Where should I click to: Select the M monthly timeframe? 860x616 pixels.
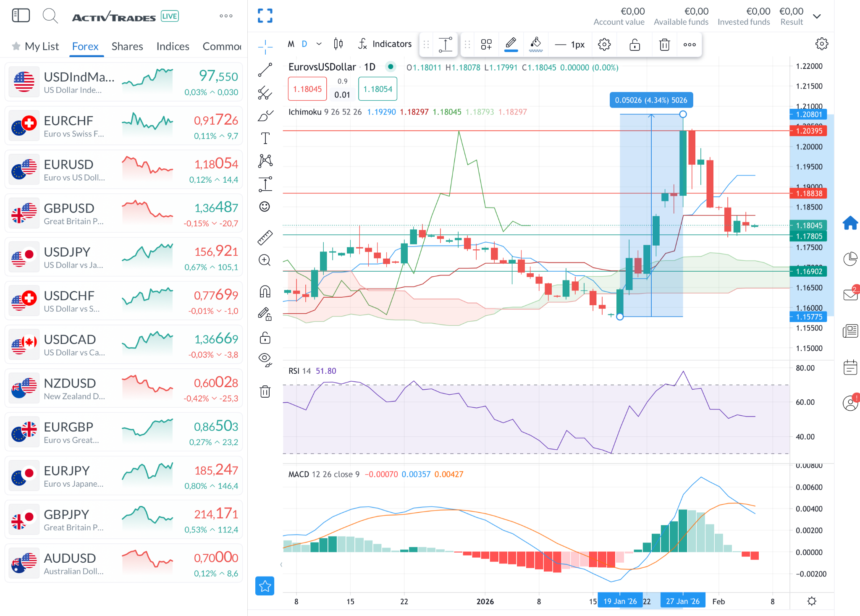pyautogui.click(x=291, y=44)
